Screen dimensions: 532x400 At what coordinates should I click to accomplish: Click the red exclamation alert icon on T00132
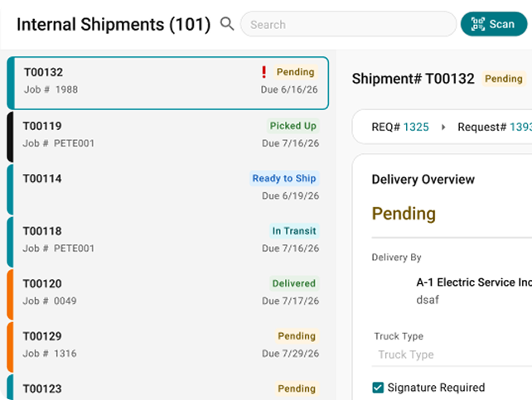[264, 72]
